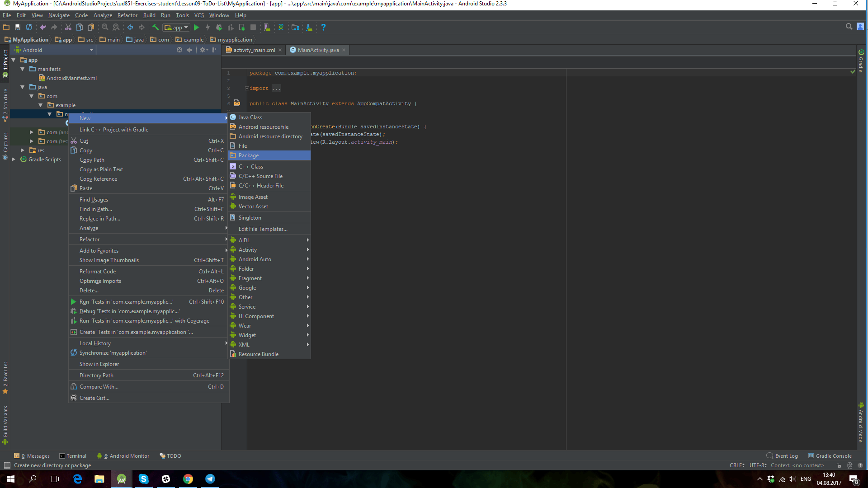Click the Save All toolbar icon

pyautogui.click(x=18, y=28)
